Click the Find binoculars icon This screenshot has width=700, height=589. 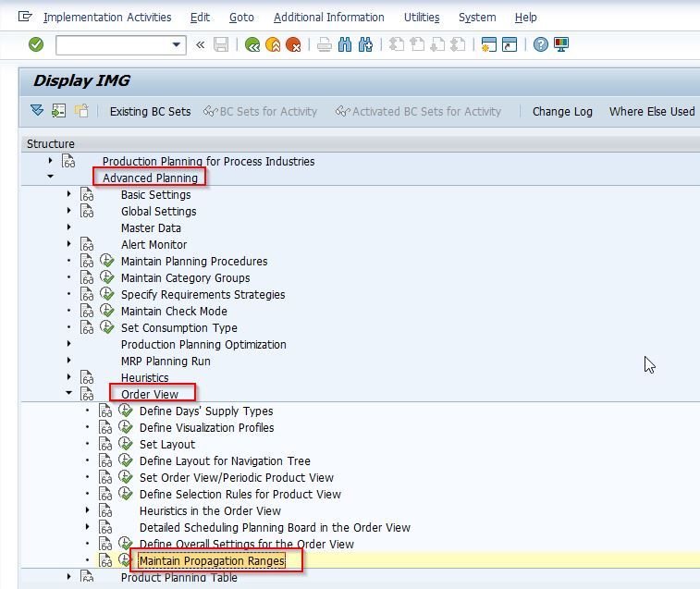345,44
